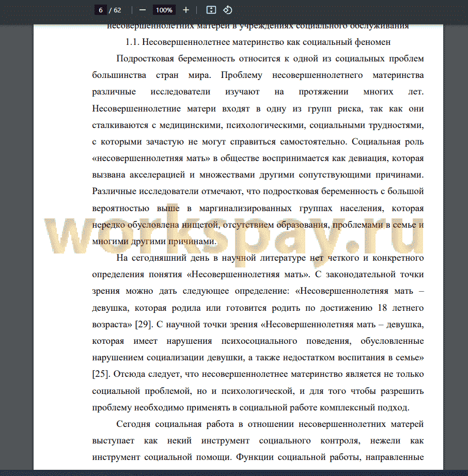Click the words 'Различные исследователи отмечают'
The height and width of the screenshot is (476, 468).
coord(167,191)
